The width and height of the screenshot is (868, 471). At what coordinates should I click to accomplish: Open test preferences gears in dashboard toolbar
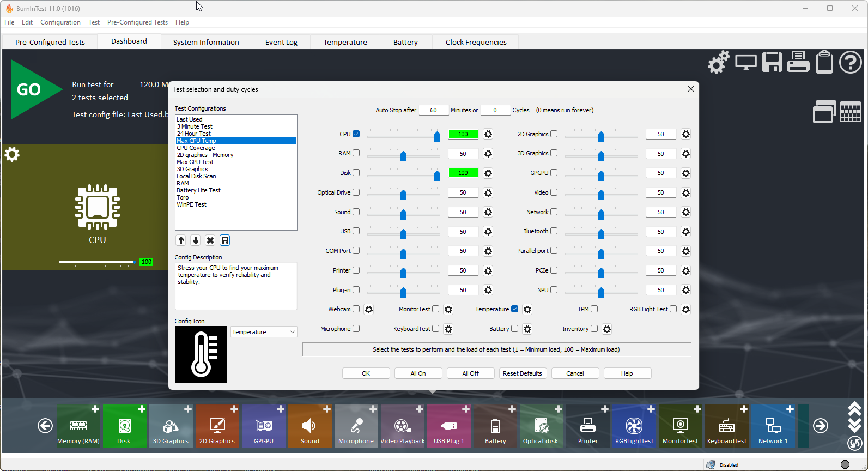(x=719, y=62)
